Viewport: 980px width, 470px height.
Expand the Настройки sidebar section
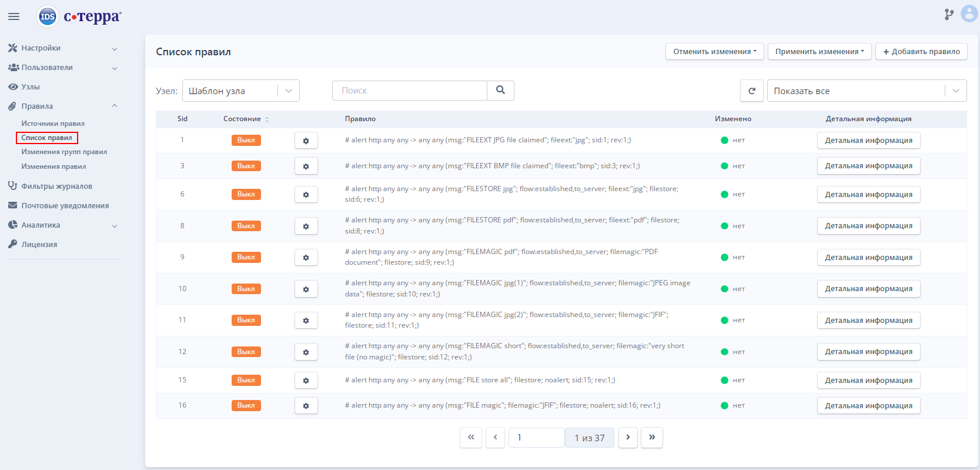(x=63, y=48)
